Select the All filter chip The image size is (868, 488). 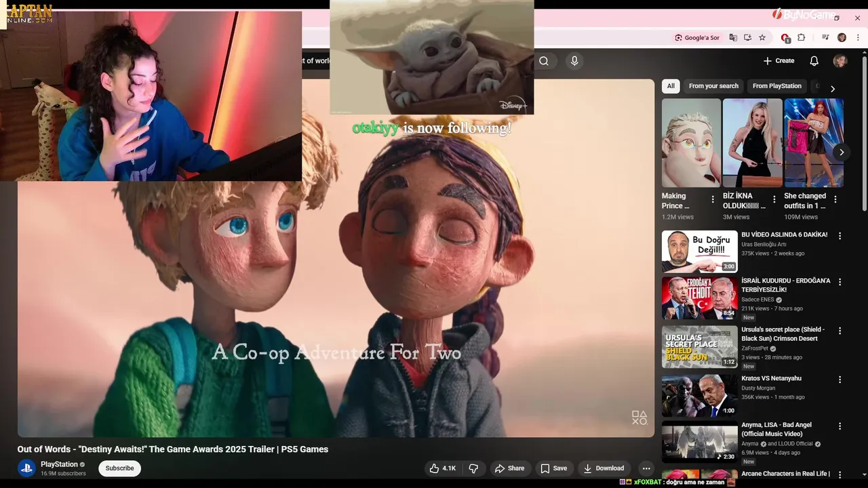pyautogui.click(x=671, y=86)
